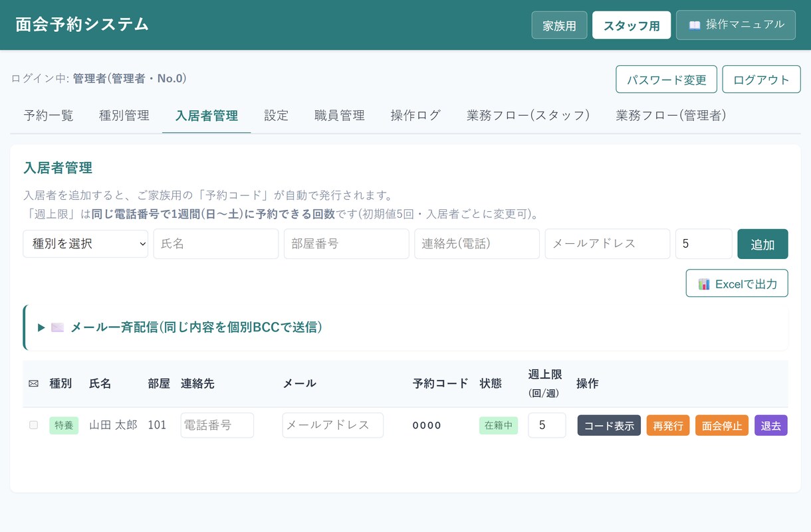Image resolution: width=811 pixels, height=532 pixels.
Task: Click the Excel chart icon
Action: tap(704, 284)
